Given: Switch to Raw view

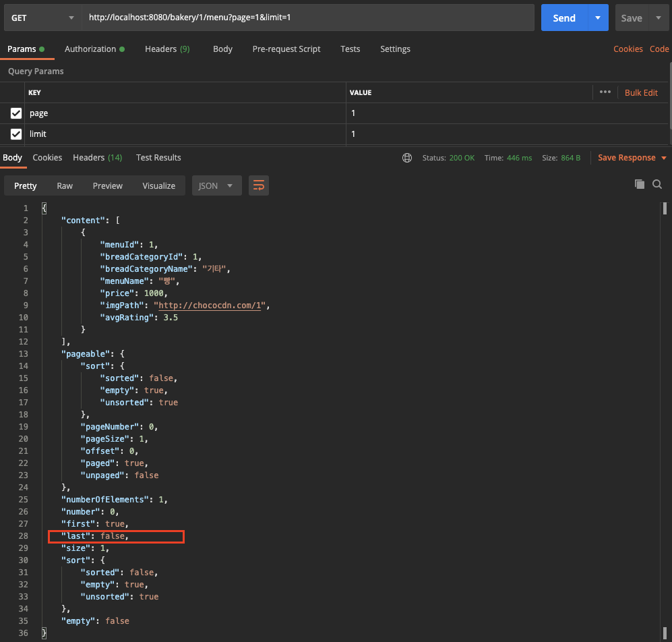Looking at the screenshot, I should [x=65, y=185].
